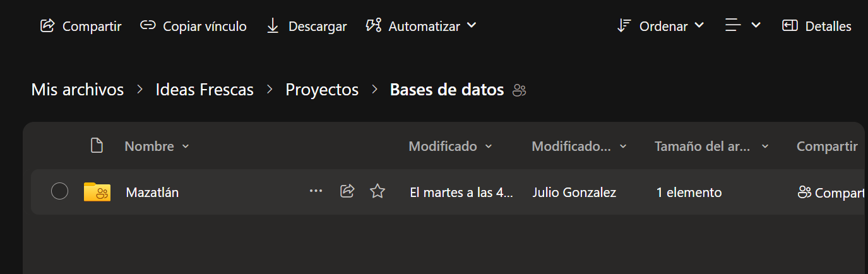The width and height of the screenshot is (868, 274).
Task: Navigate to Mis archivos breadcrumb
Action: [77, 90]
